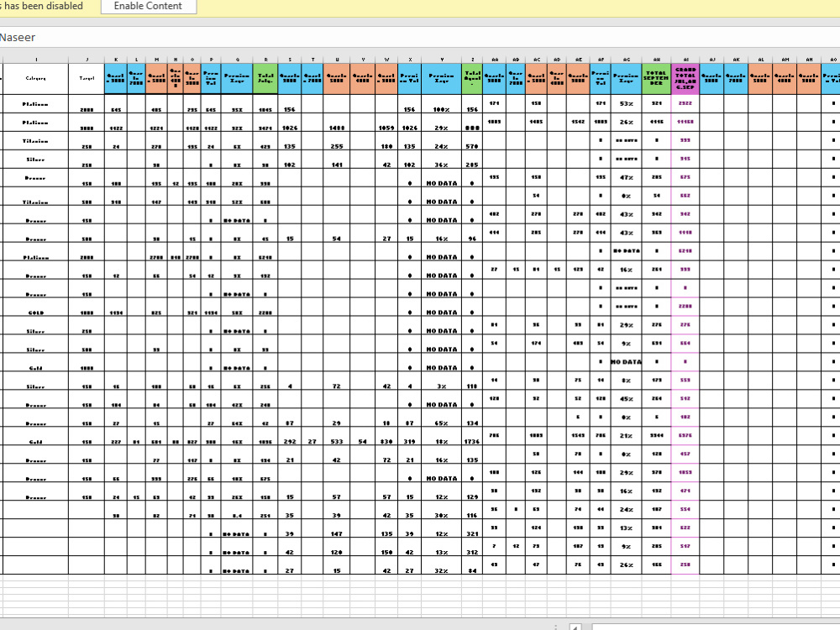The image size is (840, 630).
Task: Click the Category header cell
Action: (x=36, y=79)
